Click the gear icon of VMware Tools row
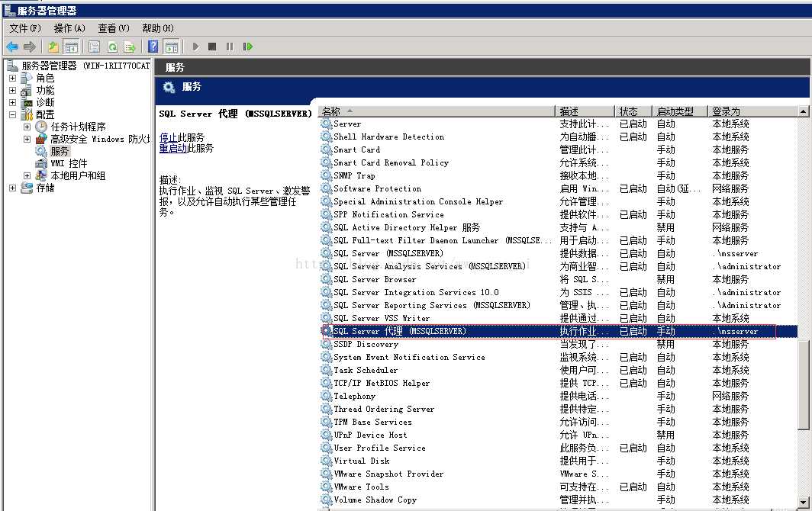 tap(326, 487)
